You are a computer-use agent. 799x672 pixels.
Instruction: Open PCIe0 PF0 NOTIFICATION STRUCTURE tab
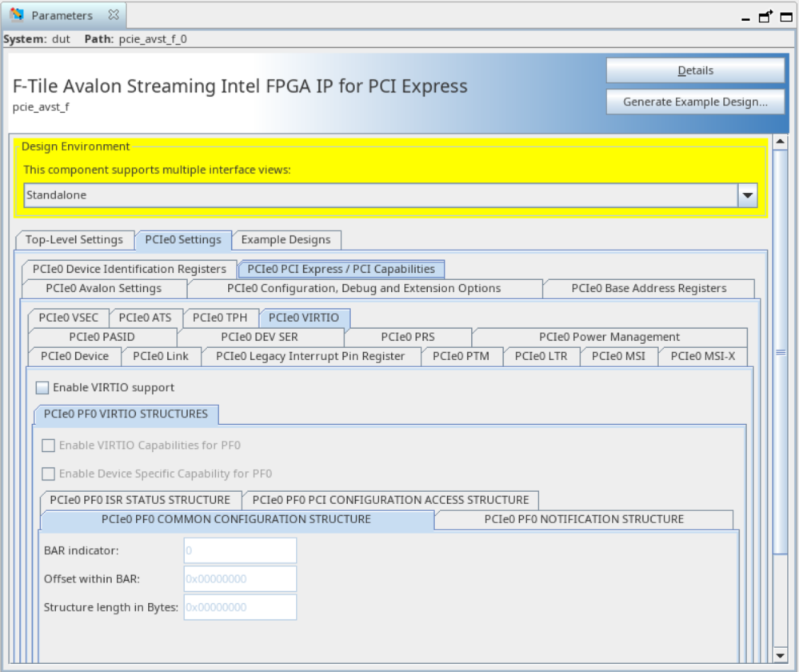tap(584, 519)
